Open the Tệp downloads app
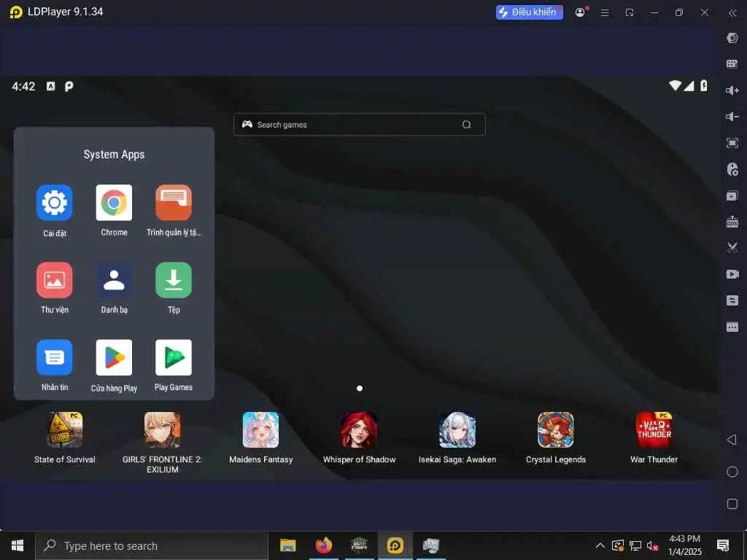The image size is (747, 560). pos(174,280)
